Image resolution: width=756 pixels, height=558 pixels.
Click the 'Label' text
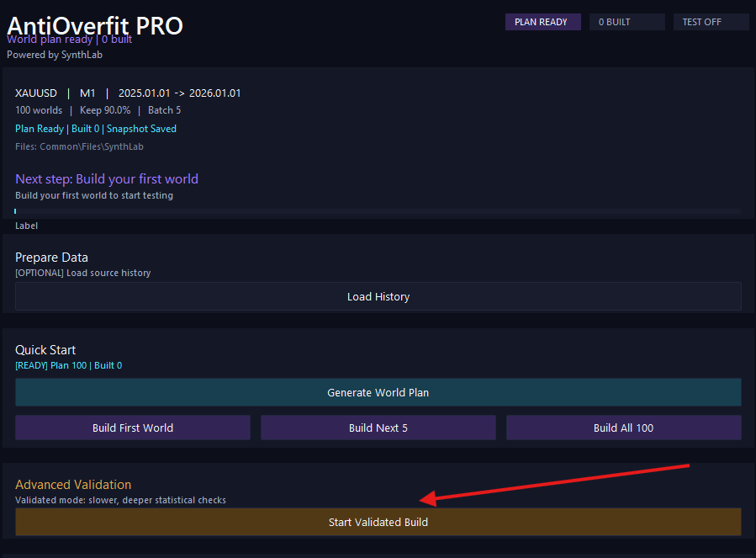click(26, 226)
